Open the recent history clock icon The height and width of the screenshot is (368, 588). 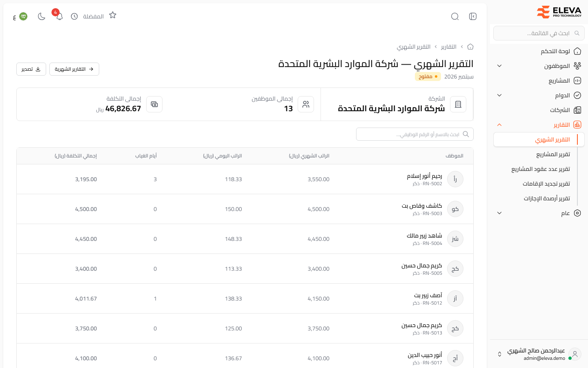74,16
